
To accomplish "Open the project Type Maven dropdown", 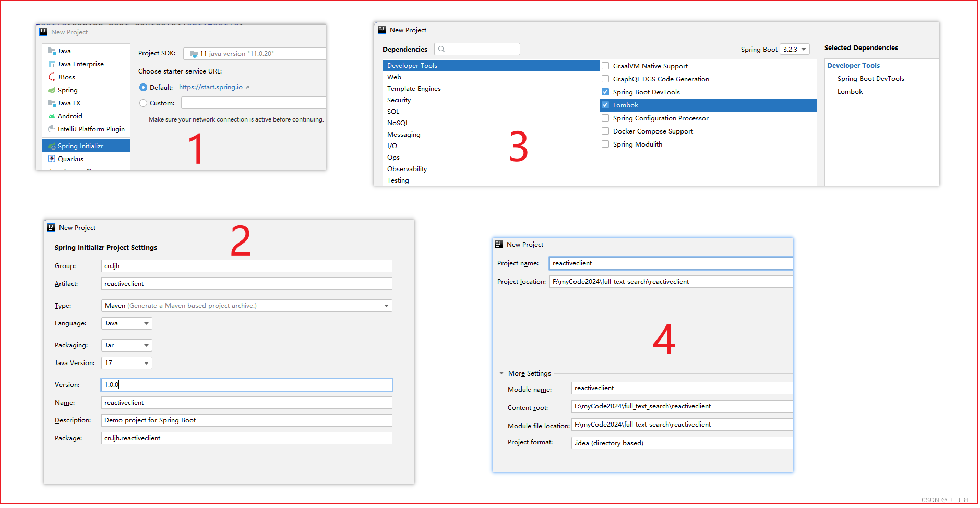I will (x=246, y=306).
